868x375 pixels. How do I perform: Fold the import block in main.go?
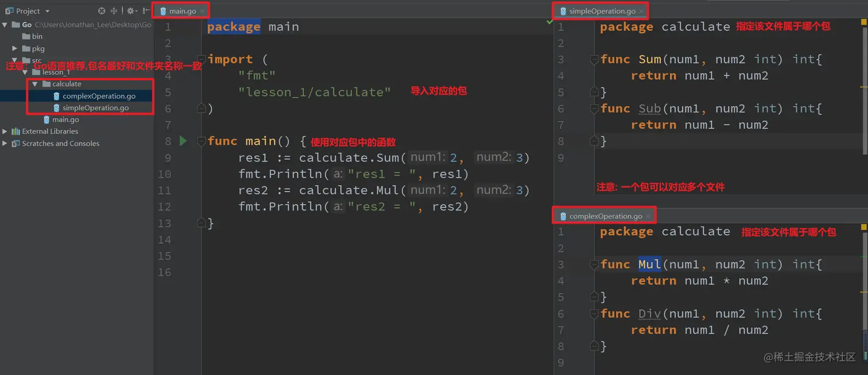[x=201, y=59]
